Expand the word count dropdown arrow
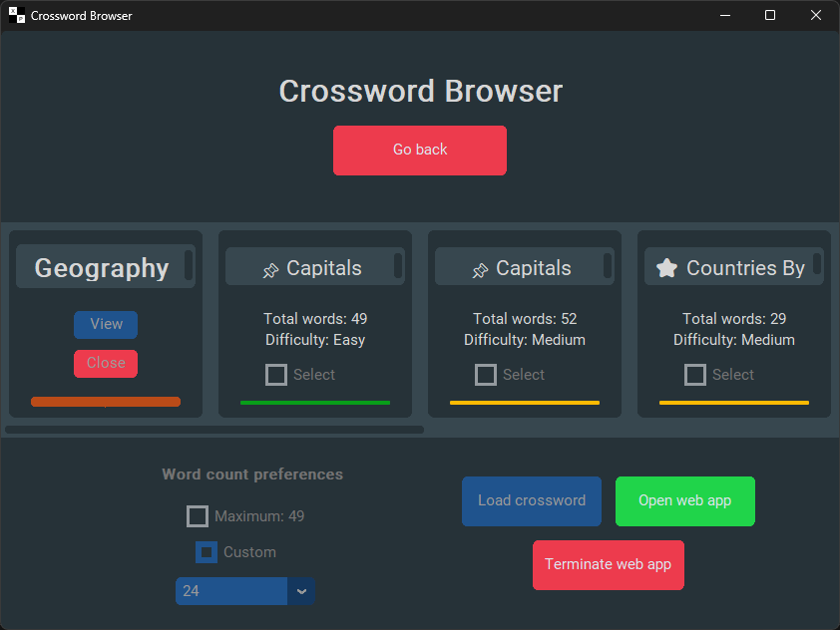840x630 pixels. coord(301,591)
